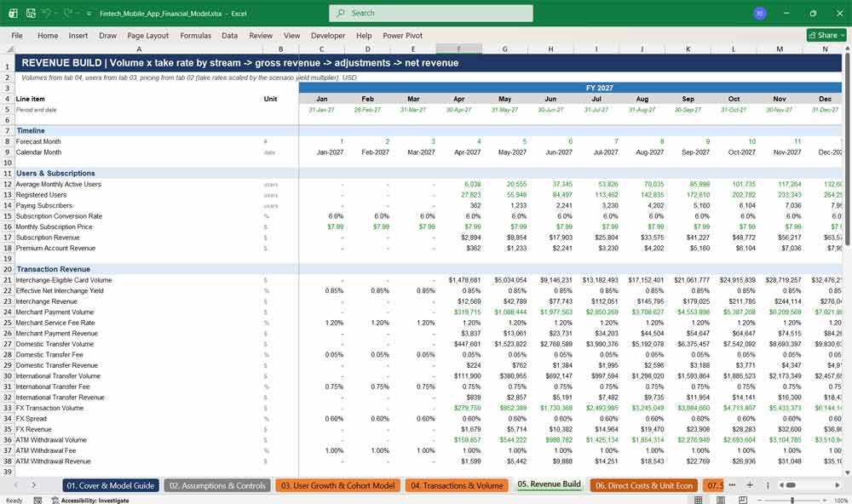Click the user account avatar
The image size is (852, 504).
pyautogui.click(x=760, y=13)
